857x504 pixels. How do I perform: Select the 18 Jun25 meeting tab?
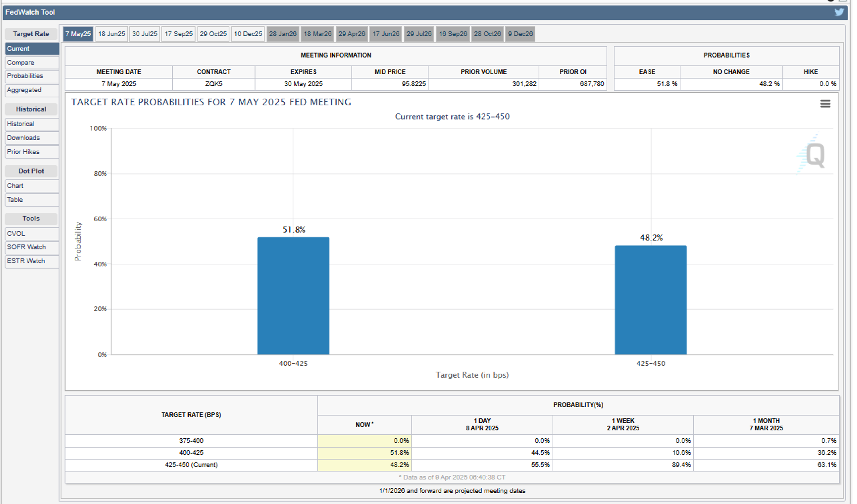tap(112, 34)
